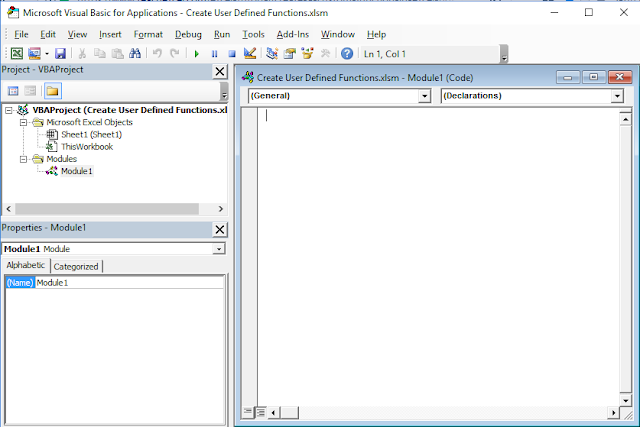Click the Undo arrow icon
This screenshot has width=640, height=427.
click(157, 54)
